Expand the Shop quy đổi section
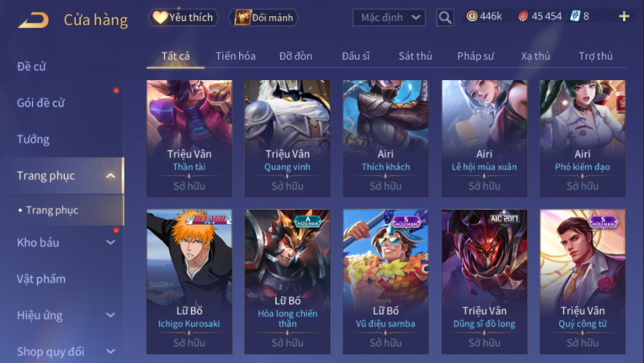644x363 pixels. (110, 351)
